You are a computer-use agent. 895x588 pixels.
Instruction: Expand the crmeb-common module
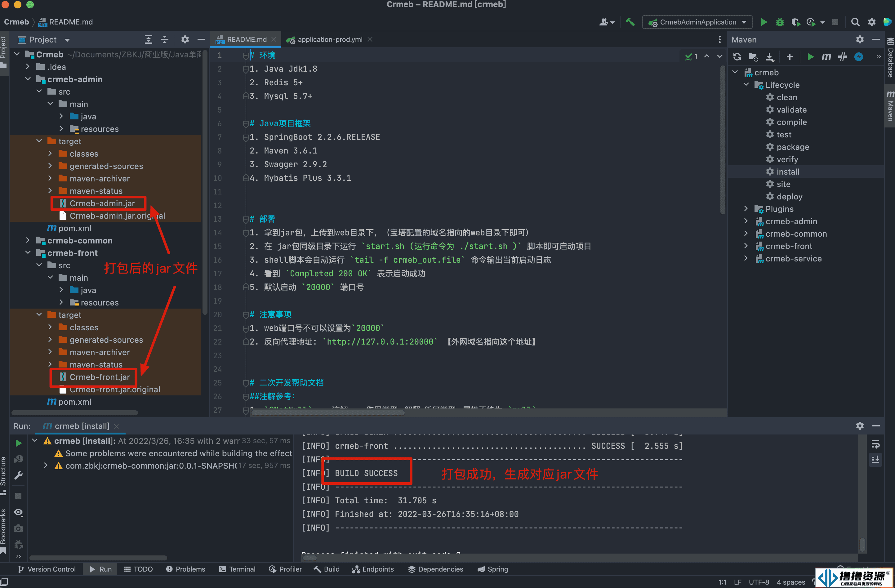28,240
